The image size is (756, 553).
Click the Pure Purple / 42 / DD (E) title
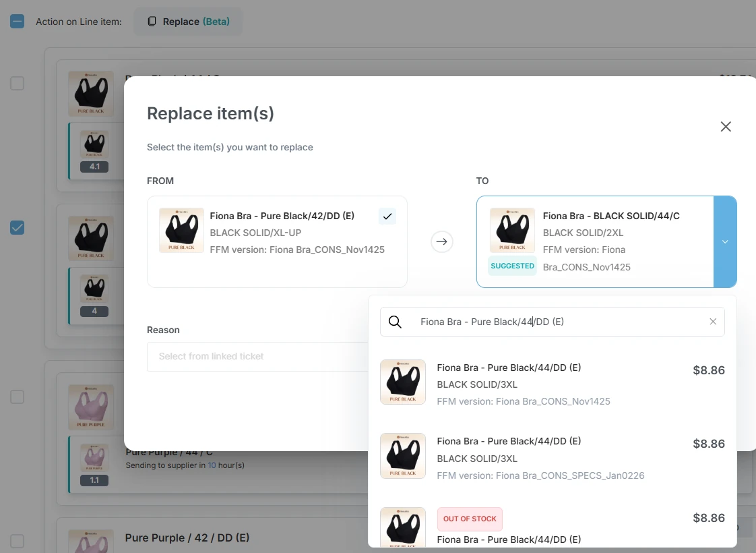pyautogui.click(x=187, y=537)
